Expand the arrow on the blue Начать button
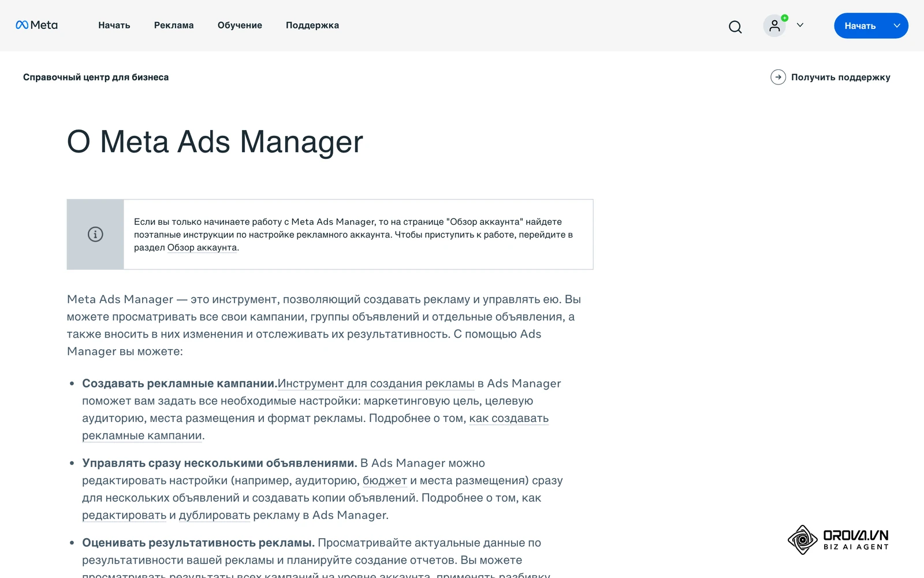 (x=897, y=25)
